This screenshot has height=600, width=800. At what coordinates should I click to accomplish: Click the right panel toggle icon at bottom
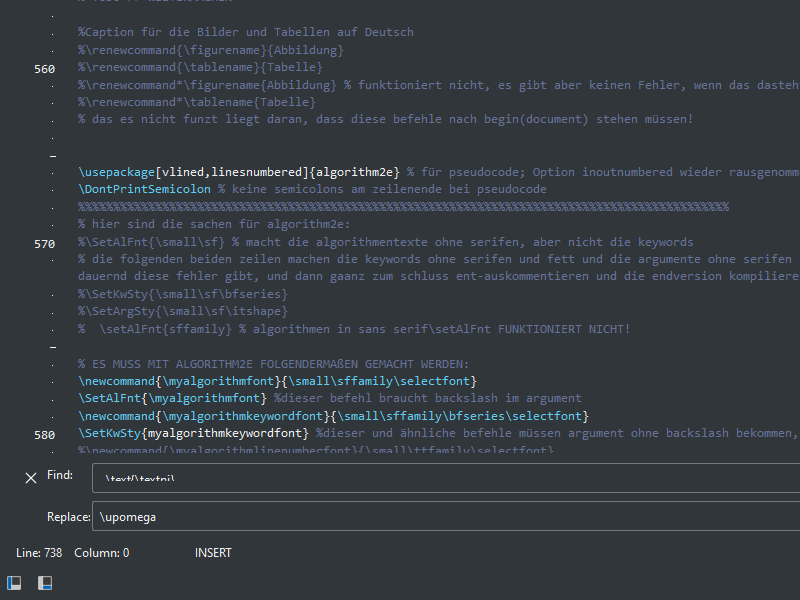(44, 582)
